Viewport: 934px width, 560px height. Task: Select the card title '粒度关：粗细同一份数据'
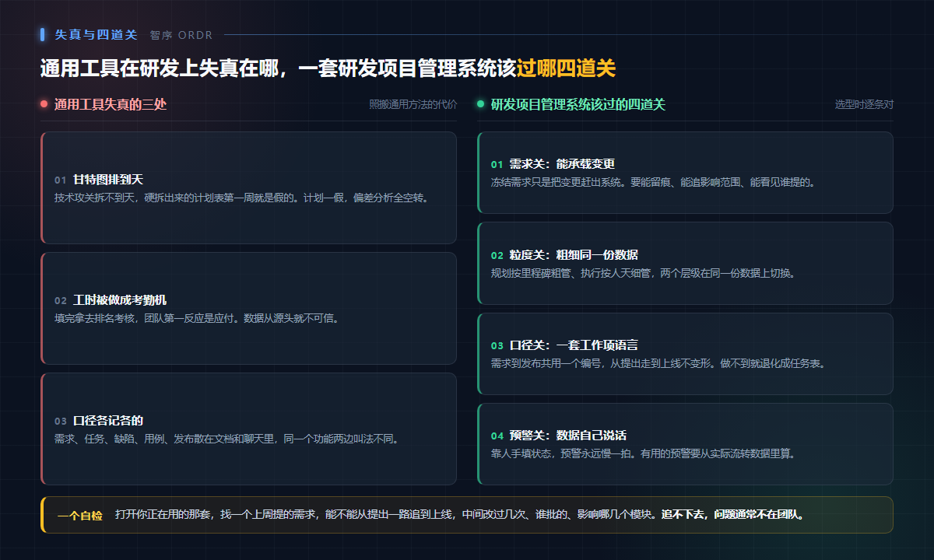point(574,255)
